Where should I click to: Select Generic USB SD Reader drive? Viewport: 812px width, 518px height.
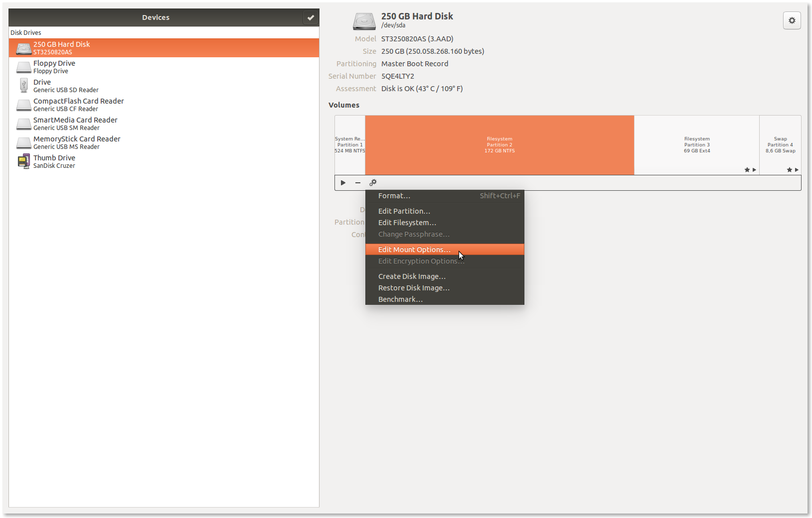click(x=164, y=86)
